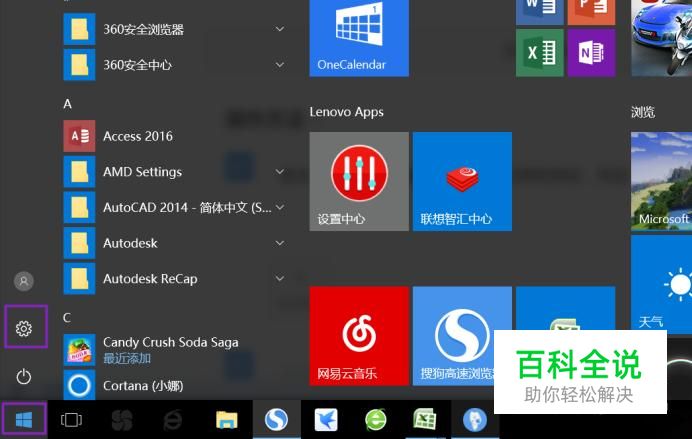Click the letter C section header
Viewport: 692px width, 439px height.
(x=67, y=318)
